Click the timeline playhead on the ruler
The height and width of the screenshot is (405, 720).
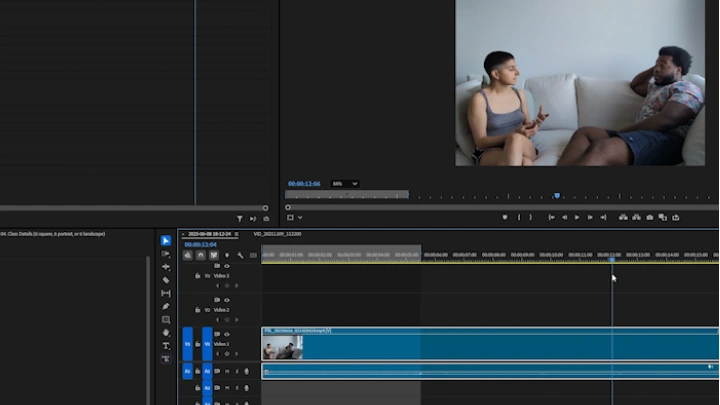[x=612, y=260]
